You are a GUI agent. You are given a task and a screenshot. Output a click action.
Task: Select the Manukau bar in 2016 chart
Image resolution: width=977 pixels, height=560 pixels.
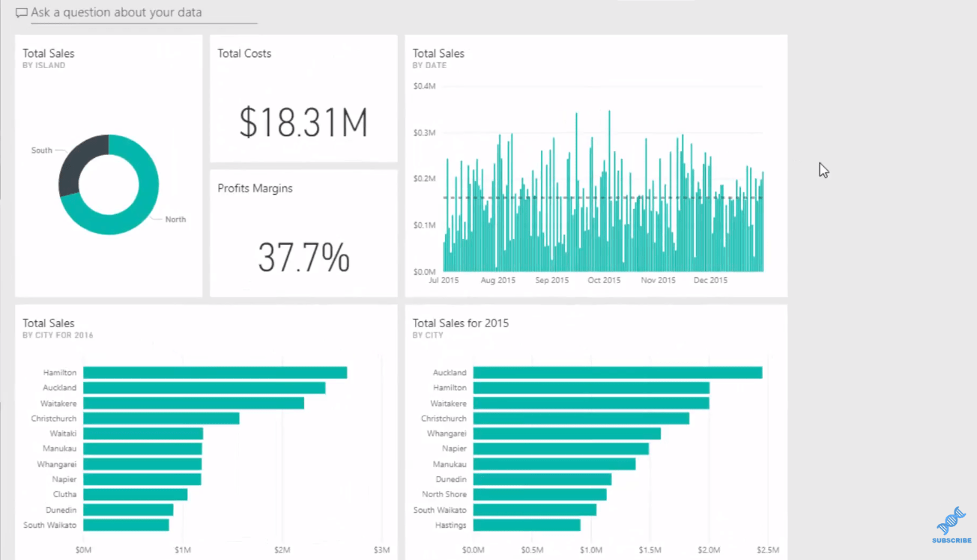pyautogui.click(x=142, y=448)
